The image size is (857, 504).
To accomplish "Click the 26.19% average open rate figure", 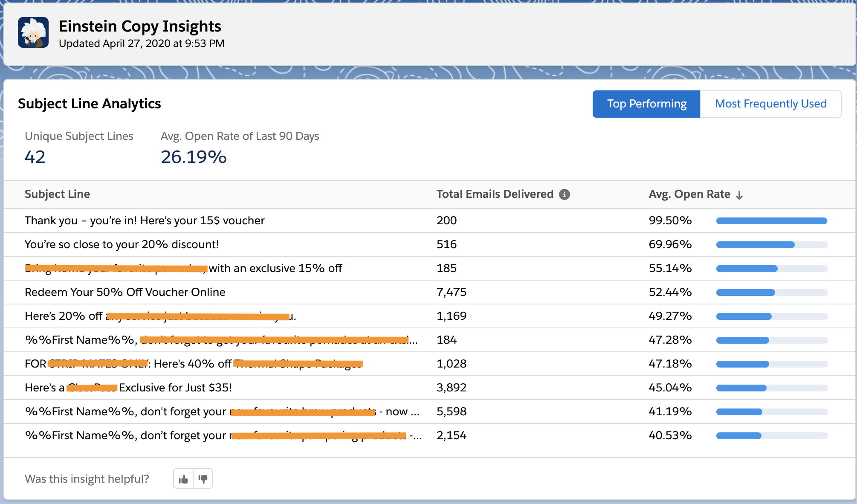I will click(194, 156).
